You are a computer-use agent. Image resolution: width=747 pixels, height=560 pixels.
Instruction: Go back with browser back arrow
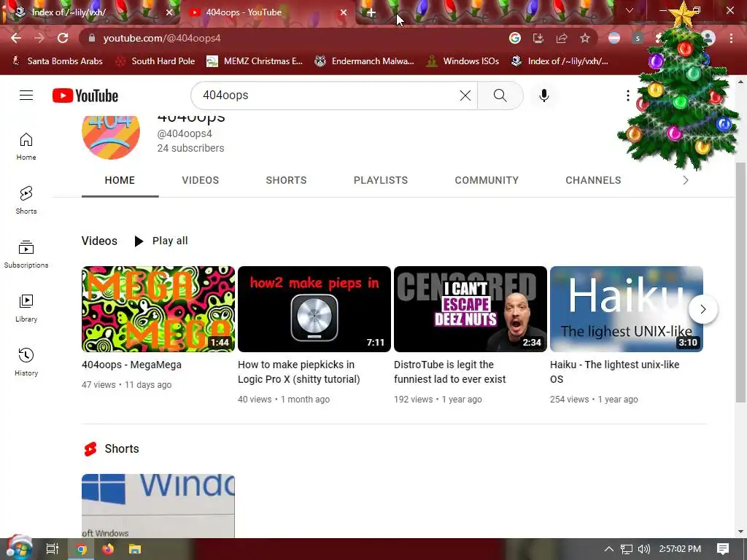point(16,38)
